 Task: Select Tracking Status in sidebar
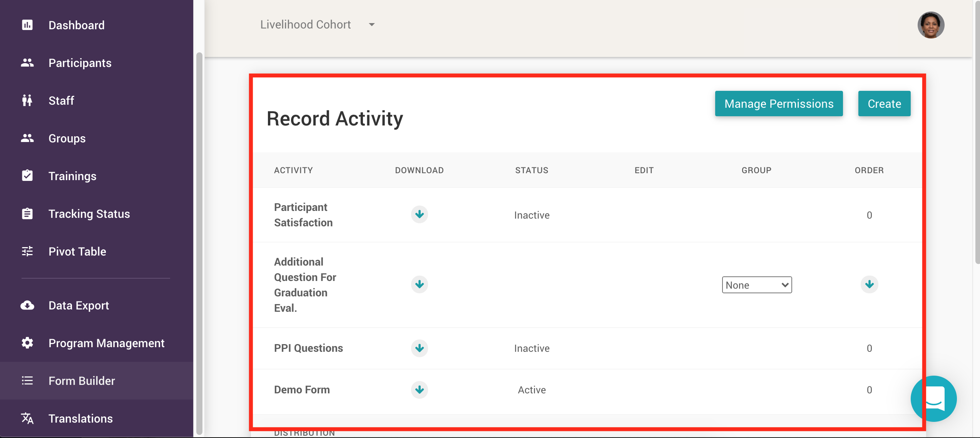[x=89, y=214]
